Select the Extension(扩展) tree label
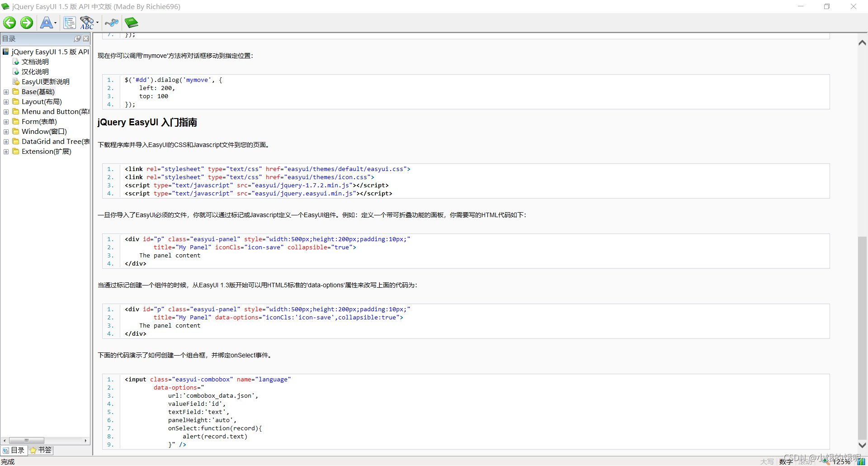The height and width of the screenshot is (466, 868). [47, 152]
